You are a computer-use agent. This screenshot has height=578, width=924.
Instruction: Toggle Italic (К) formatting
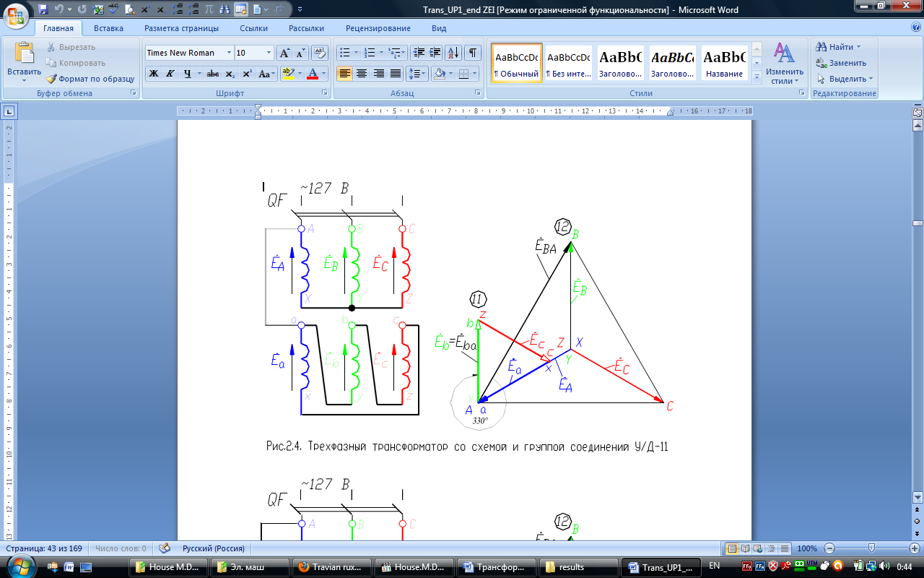[170, 74]
